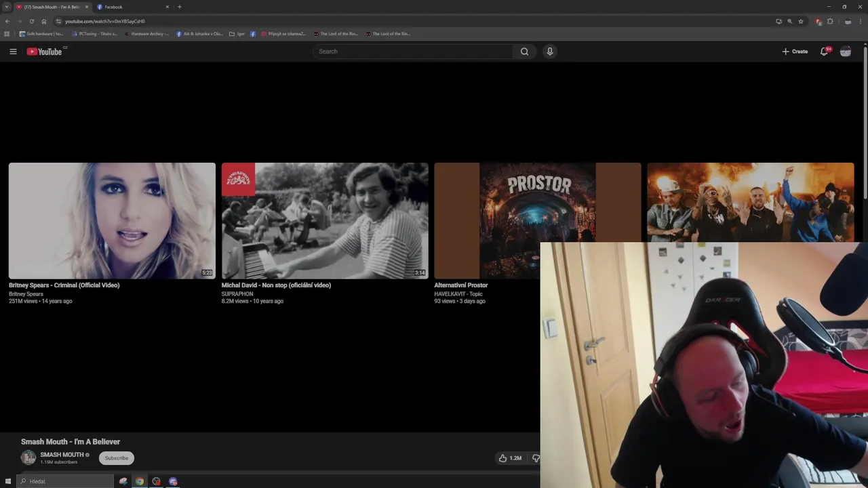
Task: Start voice search with the microphone icon
Action: pyautogui.click(x=550, y=52)
